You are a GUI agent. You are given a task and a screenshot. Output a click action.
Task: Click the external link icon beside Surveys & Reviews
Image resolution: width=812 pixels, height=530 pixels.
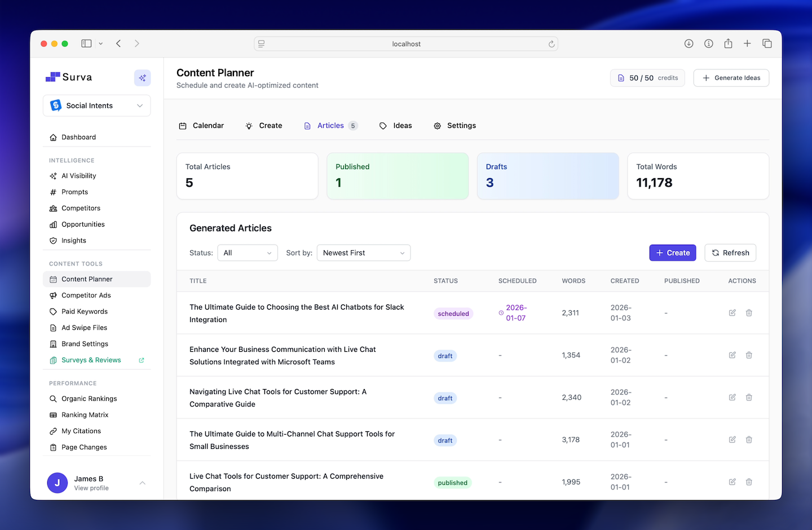(x=141, y=360)
